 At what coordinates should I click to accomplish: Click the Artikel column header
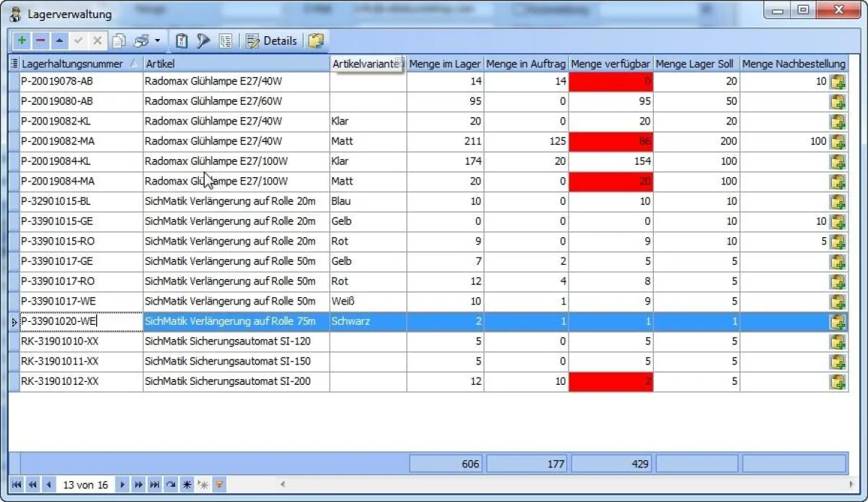click(235, 64)
